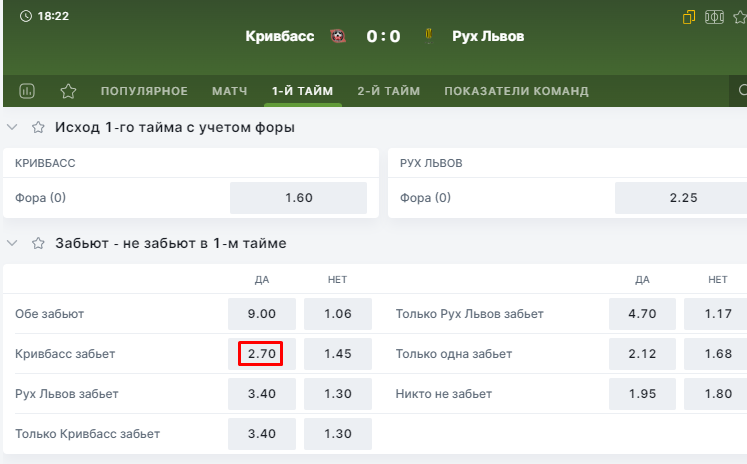The image size is (747, 464).
Task: Switch to the Популярное tab
Action: pyautogui.click(x=144, y=91)
